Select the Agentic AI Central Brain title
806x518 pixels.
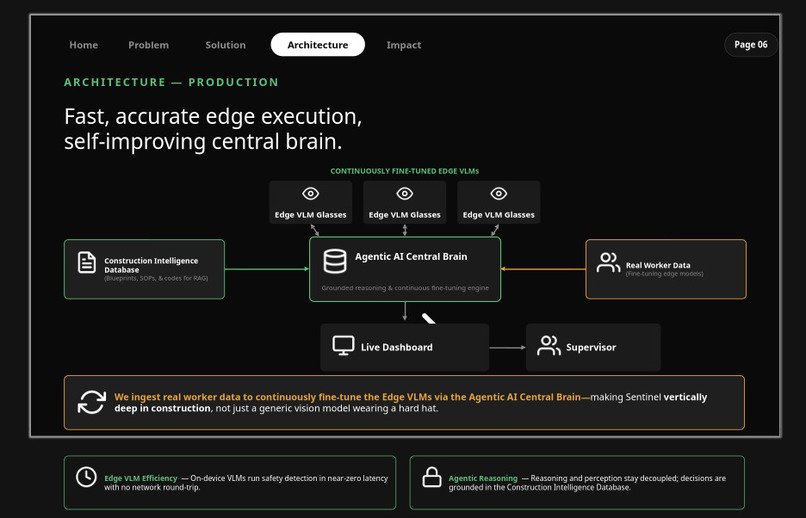click(411, 256)
